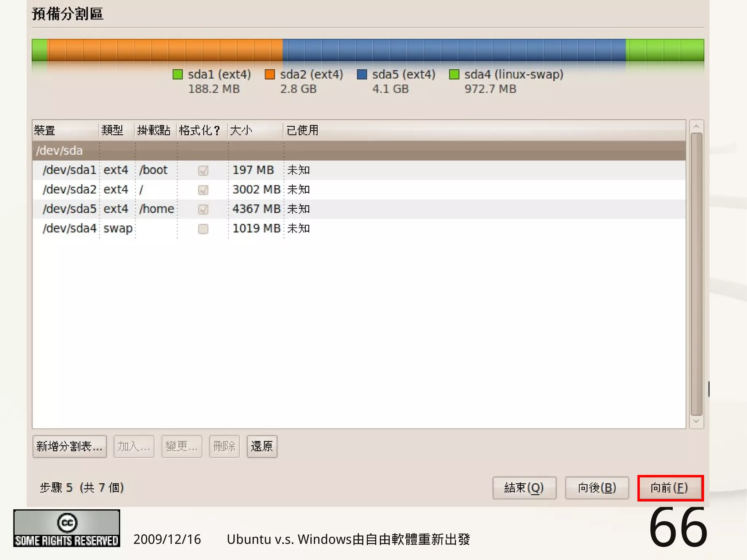Click the 向前(F) forward button
Screen dimensions: 747x560
670,488
